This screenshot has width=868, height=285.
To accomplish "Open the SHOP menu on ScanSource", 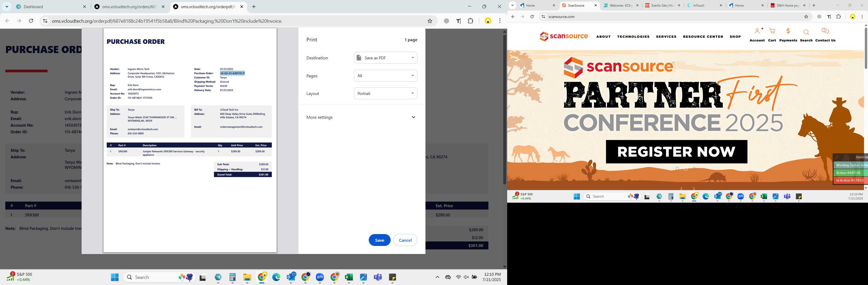I will tap(735, 37).
